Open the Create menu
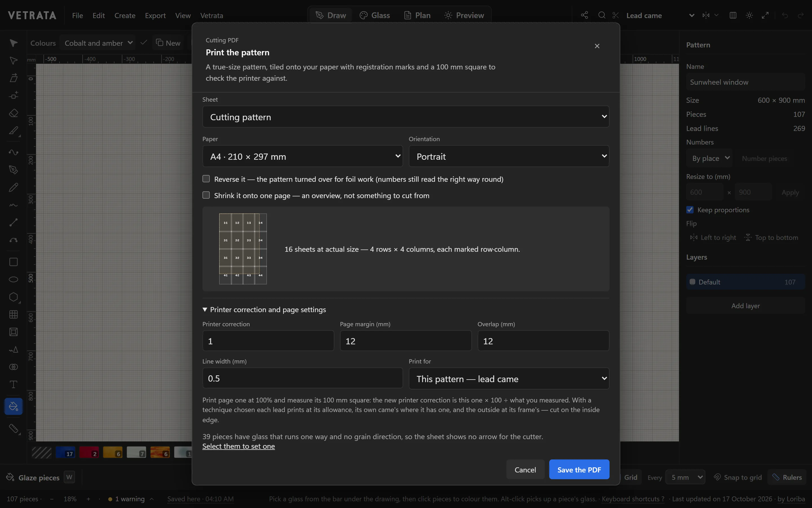 (x=125, y=16)
